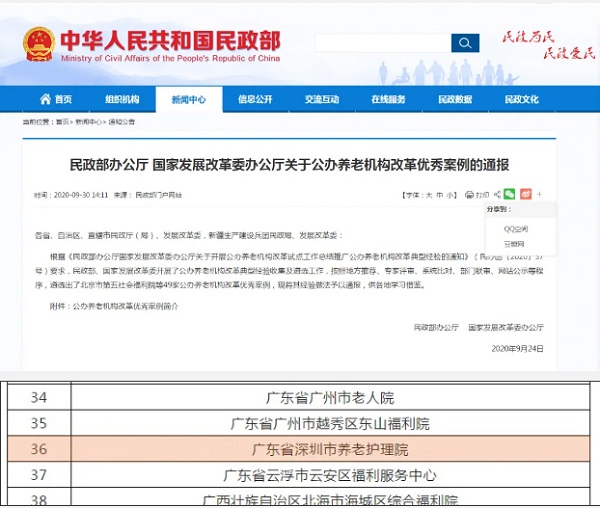
Task: Click table cell 广东省广州市老人院
Action: 330,398
